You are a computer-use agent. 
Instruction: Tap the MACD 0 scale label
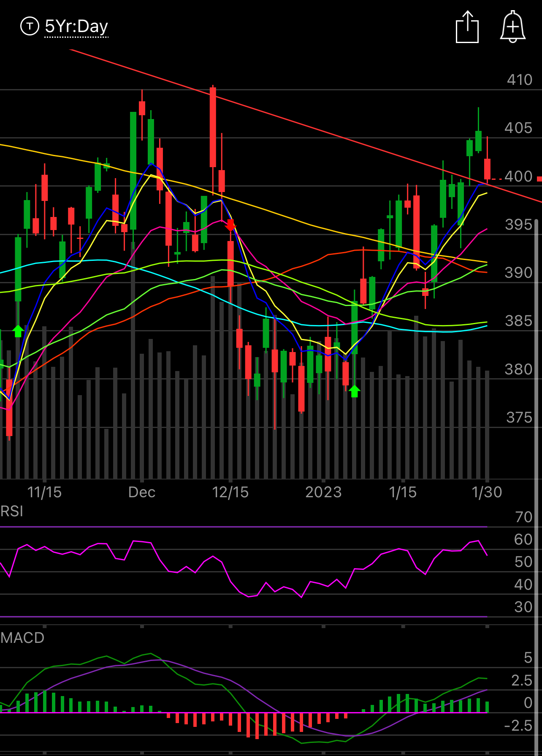point(528,702)
